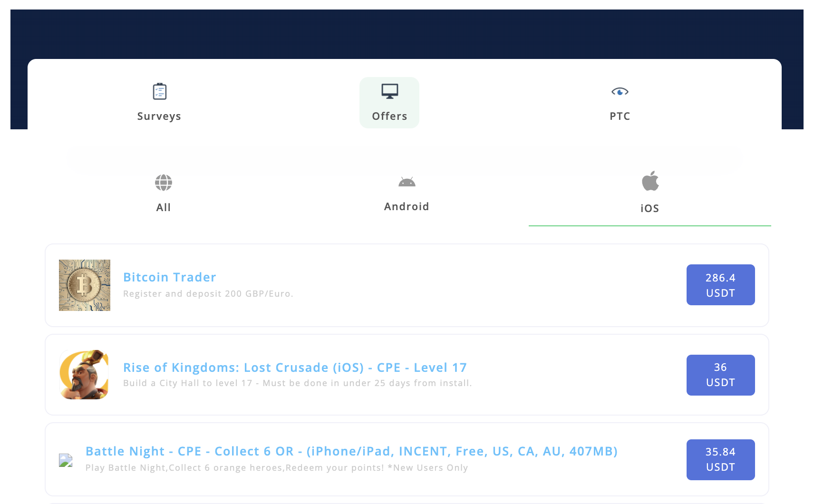Open the Bitcoin Trader offer title
Image resolution: width=814 pixels, height=504 pixels.
pos(170,277)
